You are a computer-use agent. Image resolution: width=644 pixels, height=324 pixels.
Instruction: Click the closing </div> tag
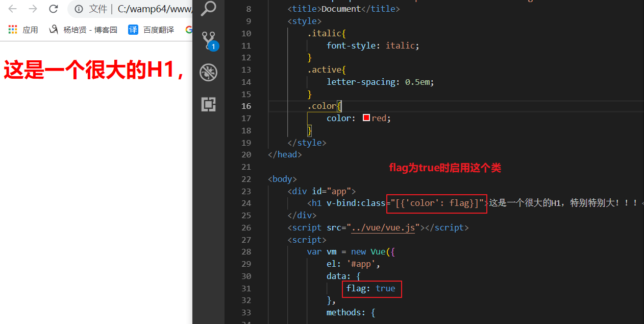[x=302, y=215]
